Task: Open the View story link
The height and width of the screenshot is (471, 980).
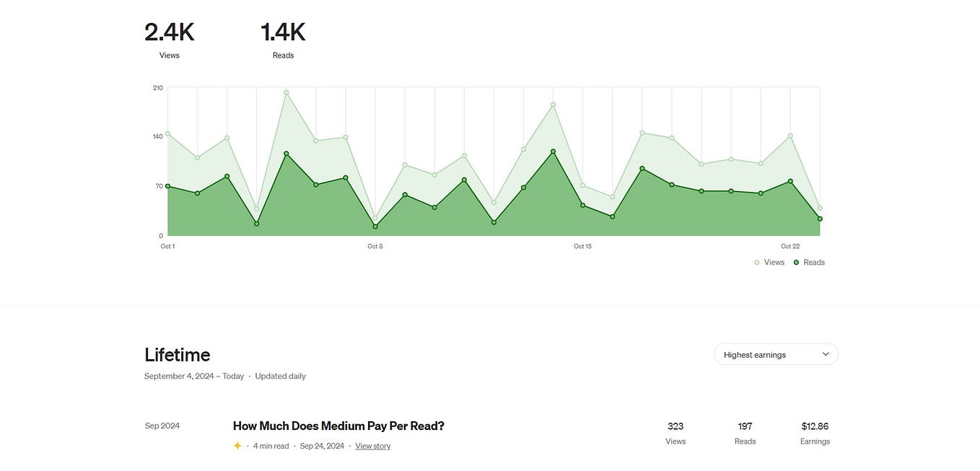Action: (372, 445)
